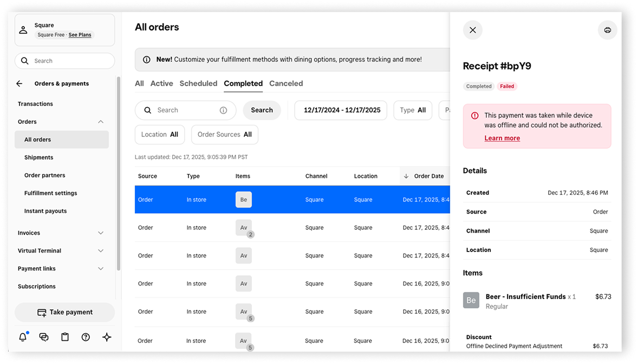The width and height of the screenshot is (638, 364).
Task: Click the account person icon next to Square
Action: point(23,29)
